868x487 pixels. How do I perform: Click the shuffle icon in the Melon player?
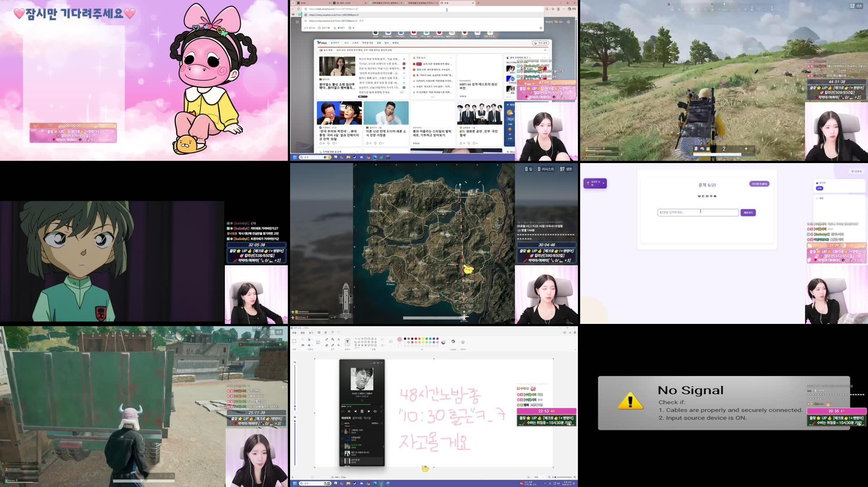(349, 411)
